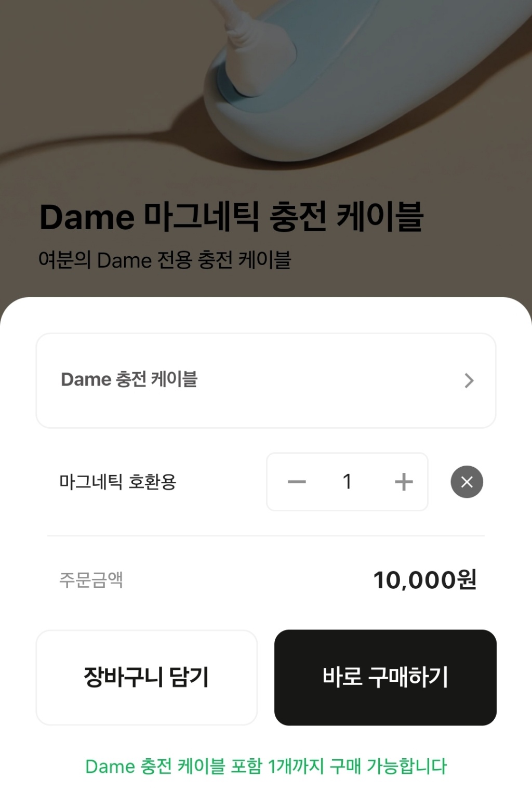Remove 마그네틱 호환용 option with X icon
Viewport: 532px width, 805px height.
point(467,482)
